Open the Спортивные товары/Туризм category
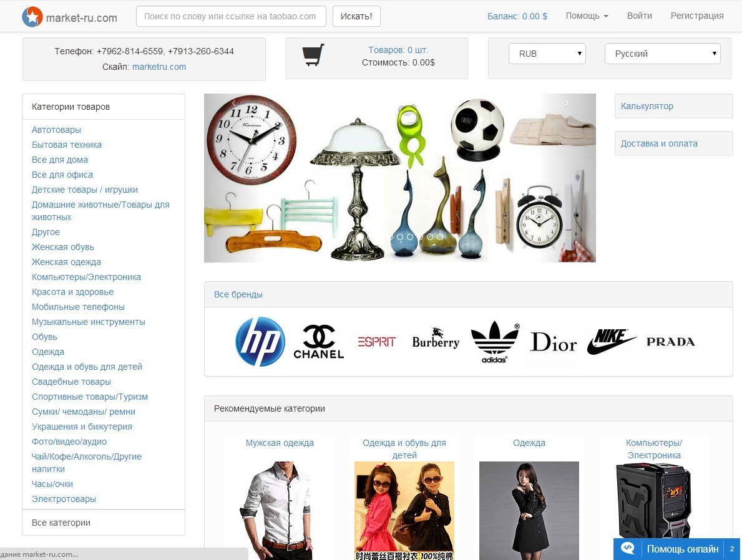The width and height of the screenshot is (742, 560). [x=90, y=397]
